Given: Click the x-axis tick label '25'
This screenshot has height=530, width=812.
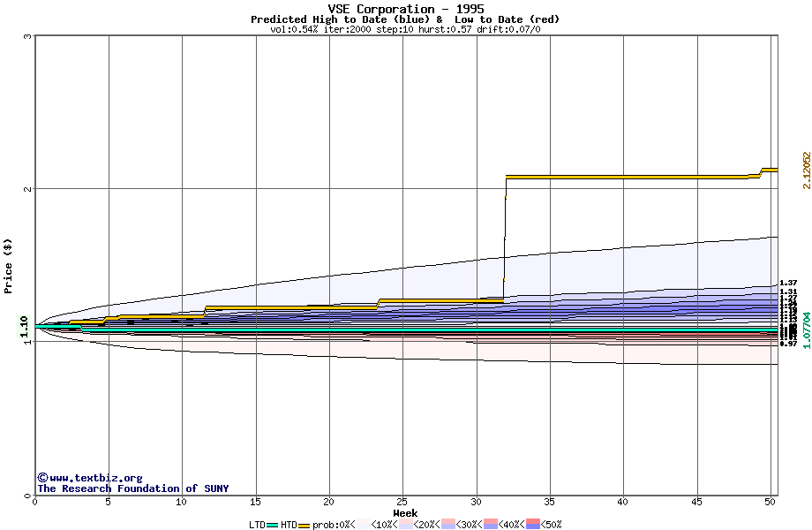Looking at the screenshot, I should click(x=402, y=502).
